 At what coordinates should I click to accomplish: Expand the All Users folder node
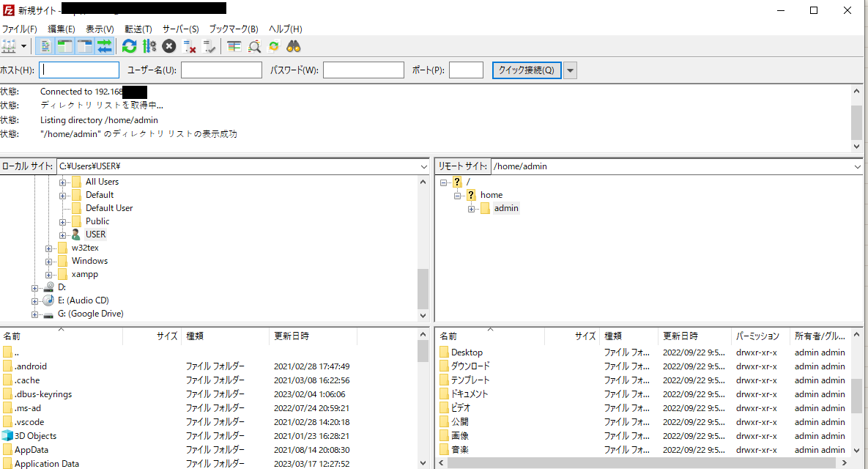pyautogui.click(x=62, y=182)
